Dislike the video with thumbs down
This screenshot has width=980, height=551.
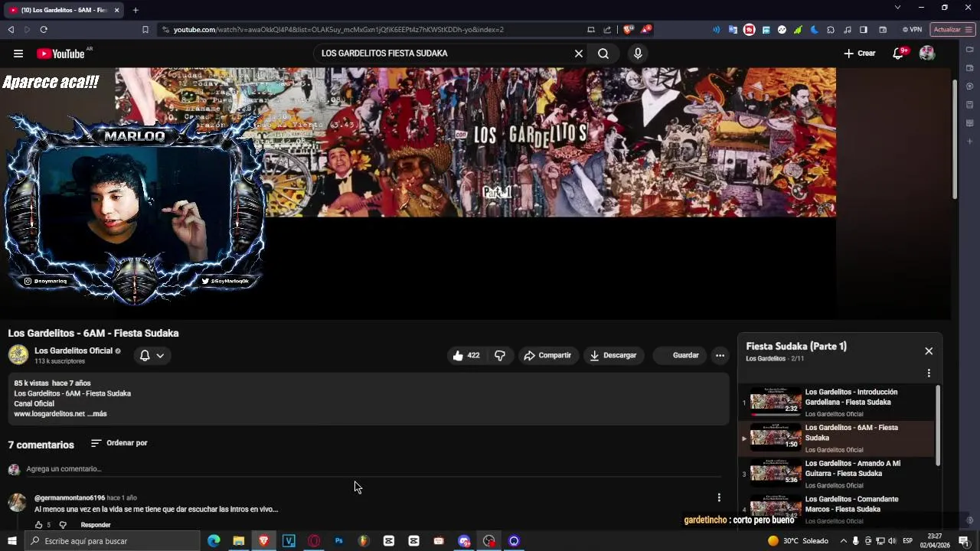[500, 355]
